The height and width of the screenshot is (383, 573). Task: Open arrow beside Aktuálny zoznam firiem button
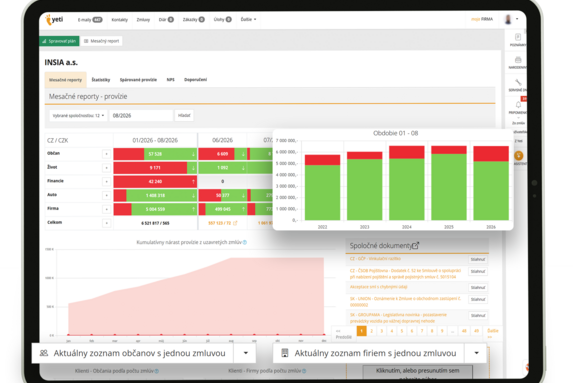click(476, 353)
